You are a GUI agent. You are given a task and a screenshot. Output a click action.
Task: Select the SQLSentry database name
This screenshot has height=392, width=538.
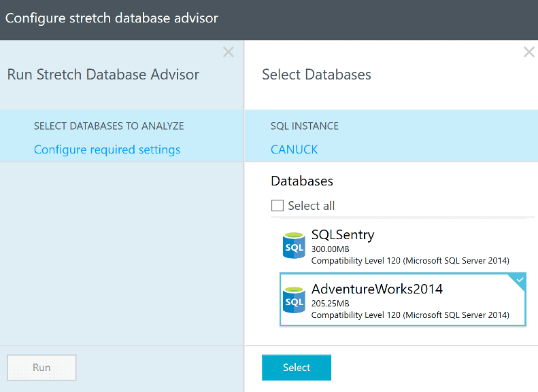(x=343, y=234)
